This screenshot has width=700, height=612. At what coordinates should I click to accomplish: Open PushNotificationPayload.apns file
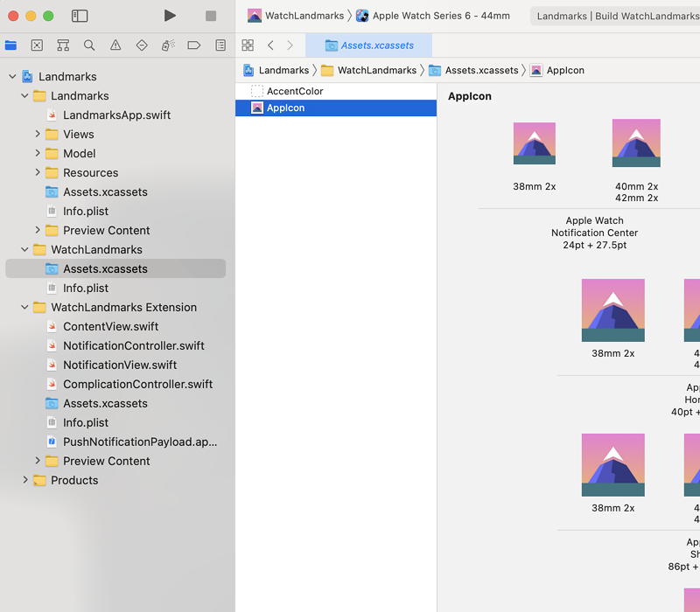coord(115,442)
